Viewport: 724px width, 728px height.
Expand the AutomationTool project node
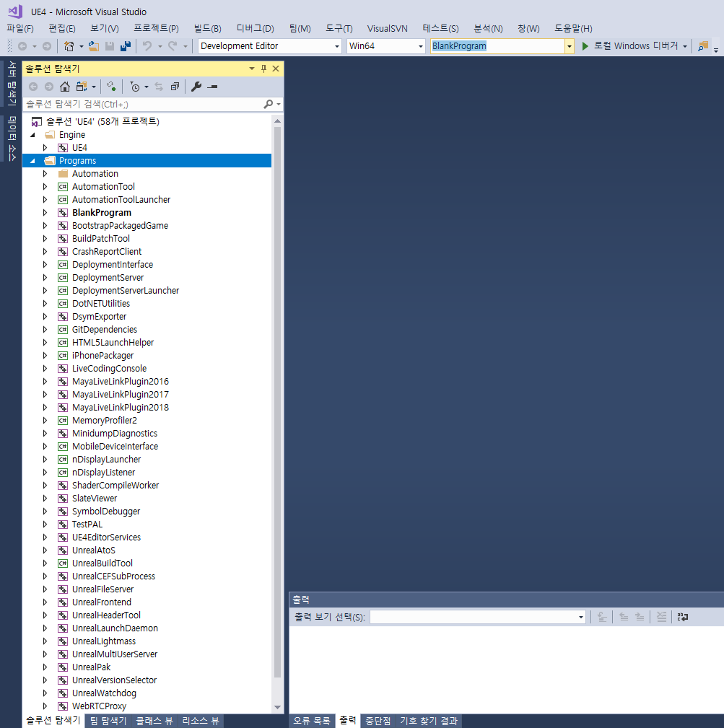(45, 187)
